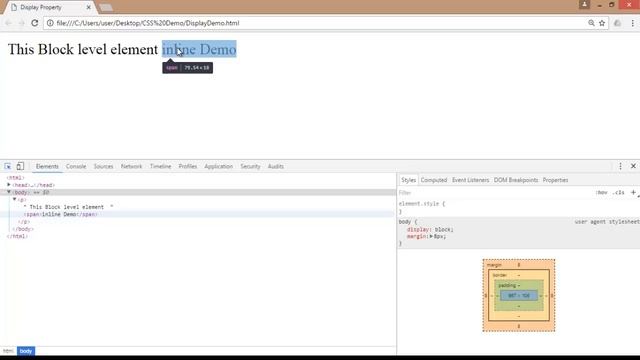Click the border label in the box model
The image size is (640, 360).
(x=500, y=275)
